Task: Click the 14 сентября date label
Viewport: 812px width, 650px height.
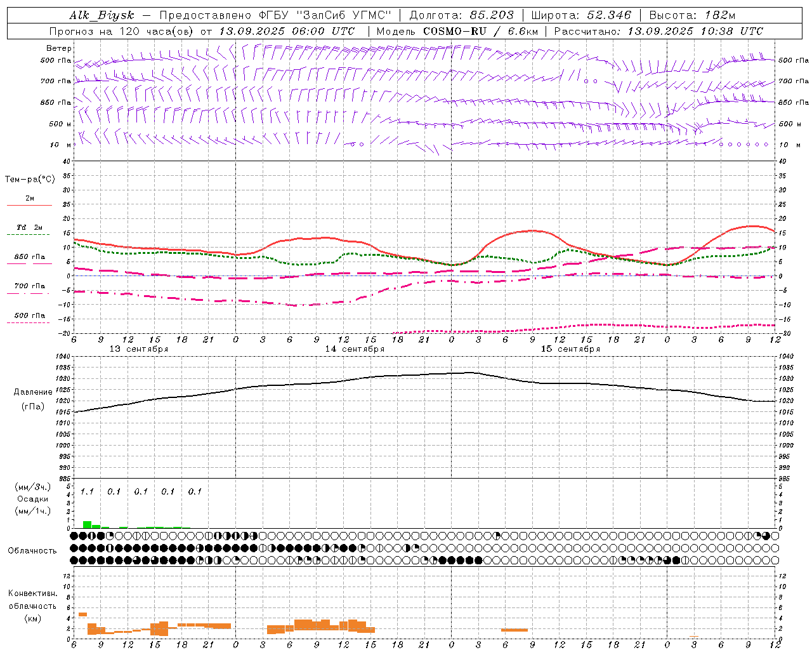Action: pos(355,349)
